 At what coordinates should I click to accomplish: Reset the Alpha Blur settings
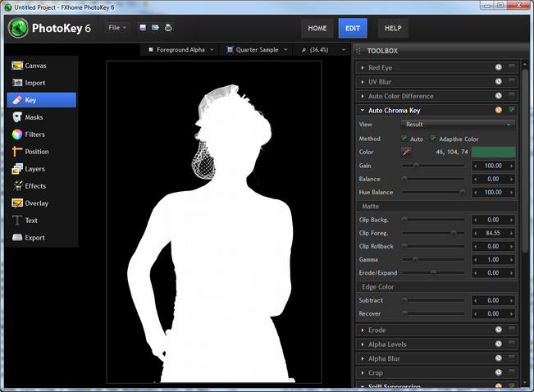[499, 358]
